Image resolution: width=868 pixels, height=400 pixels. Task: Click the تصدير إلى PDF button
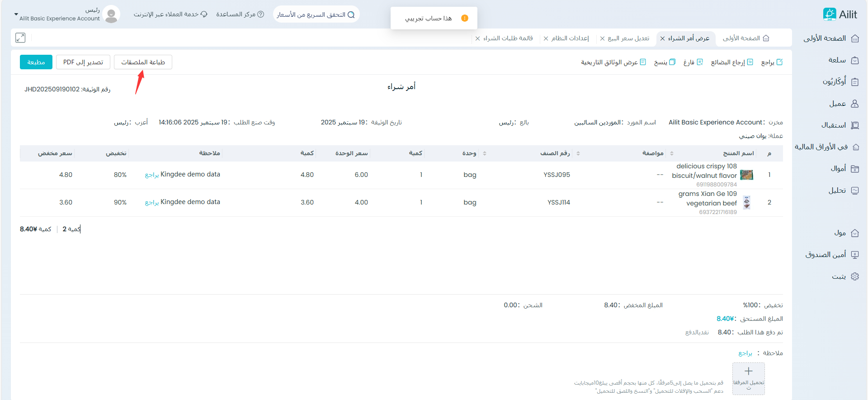(83, 62)
